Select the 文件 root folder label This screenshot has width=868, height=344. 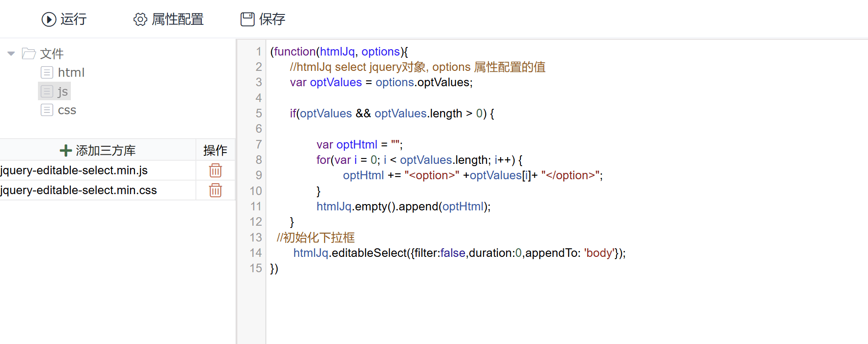[52, 54]
